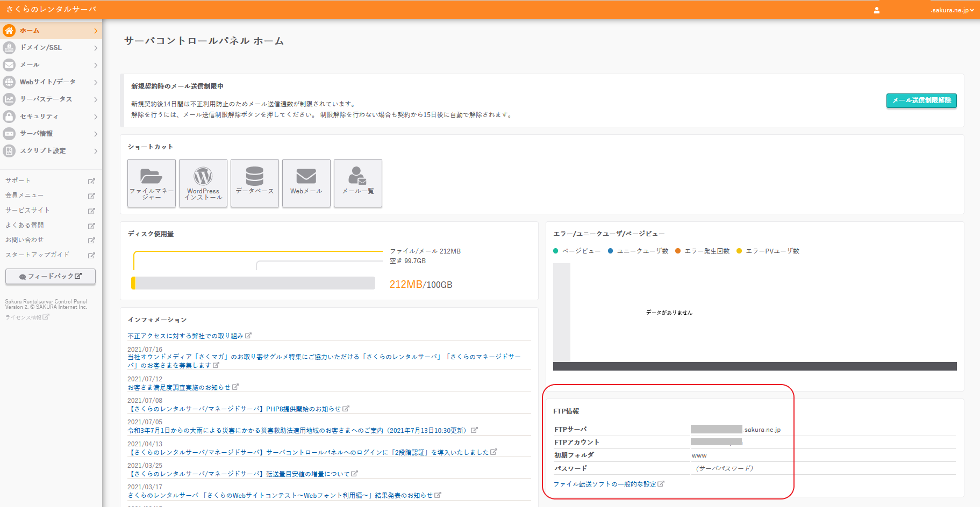This screenshot has height=507, width=980.
Task: Click the user account icon in header
Action: [x=877, y=10]
